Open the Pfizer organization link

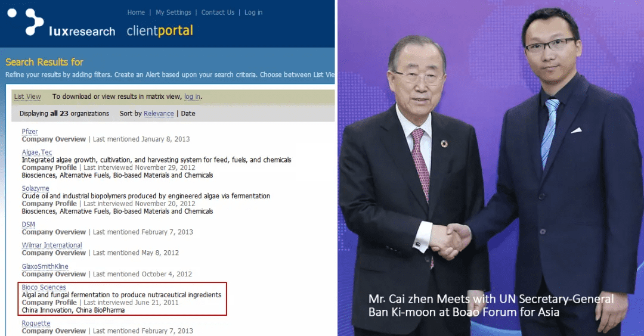pyautogui.click(x=30, y=131)
